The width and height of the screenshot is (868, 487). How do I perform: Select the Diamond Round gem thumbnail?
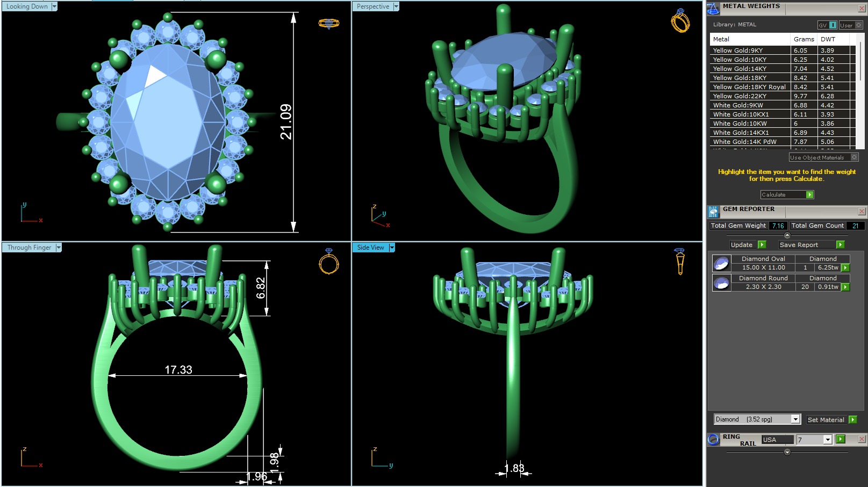721,282
